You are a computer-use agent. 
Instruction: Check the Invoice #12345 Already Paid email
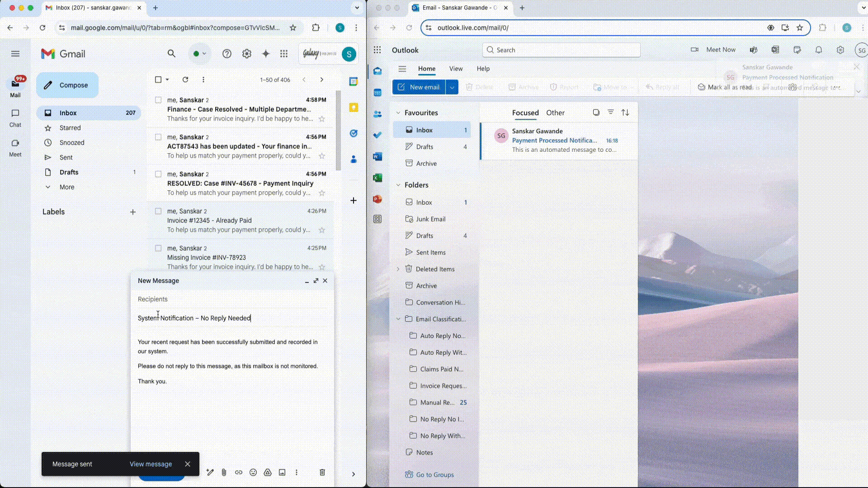point(158,211)
